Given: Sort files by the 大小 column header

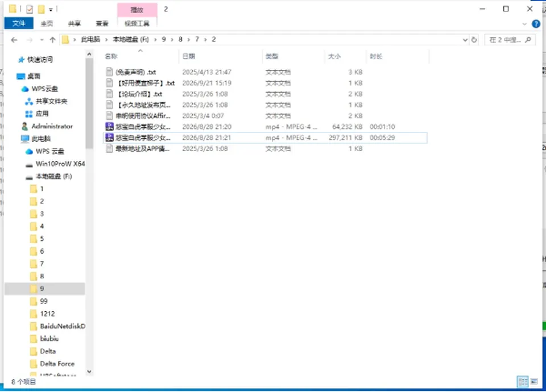Looking at the screenshot, I should 334,56.
